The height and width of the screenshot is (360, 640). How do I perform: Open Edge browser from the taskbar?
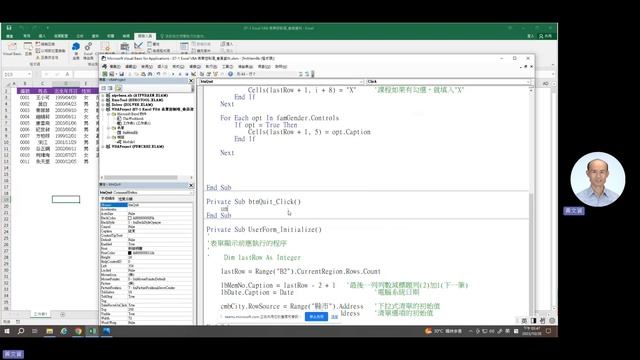(64, 331)
